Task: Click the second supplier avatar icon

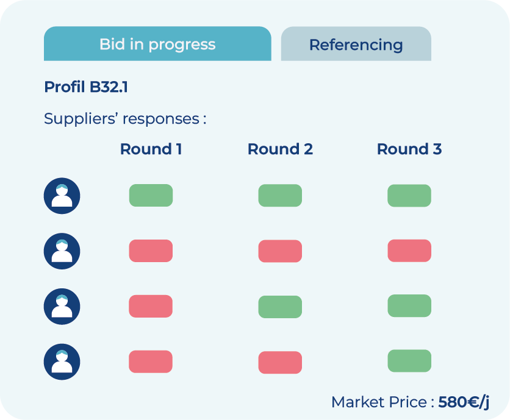Action: (x=62, y=251)
